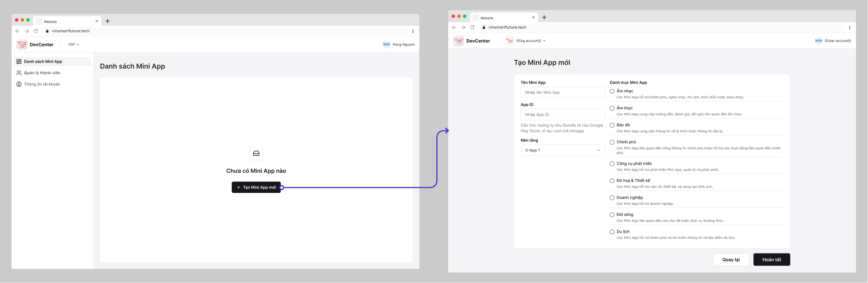This screenshot has height=283, width=868.
Task: Select Âm nhạc category radio button
Action: click(612, 91)
